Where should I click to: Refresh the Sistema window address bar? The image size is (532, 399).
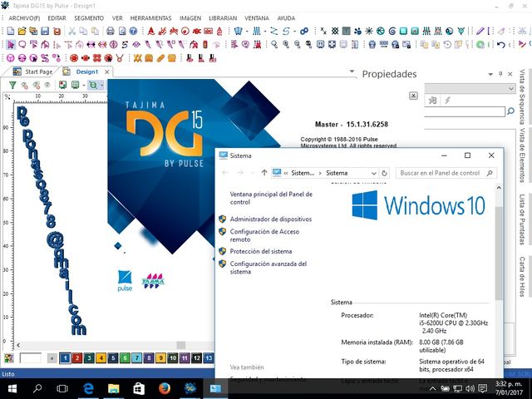(x=384, y=173)
